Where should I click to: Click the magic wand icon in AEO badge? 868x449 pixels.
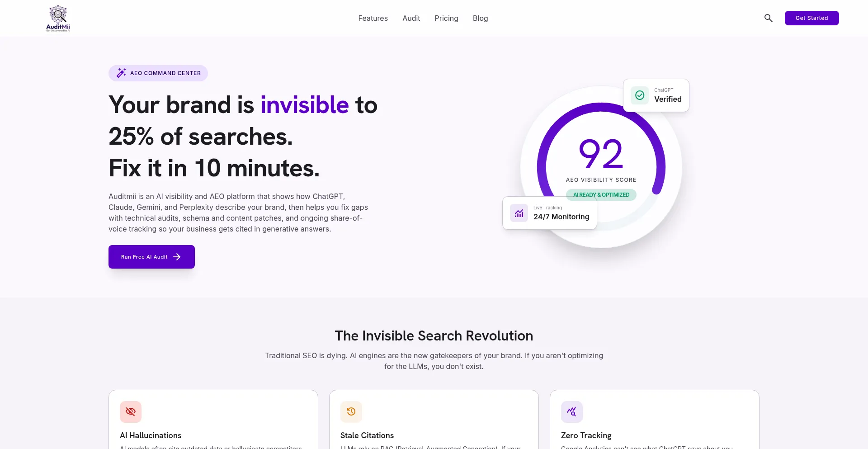point(121,73)
